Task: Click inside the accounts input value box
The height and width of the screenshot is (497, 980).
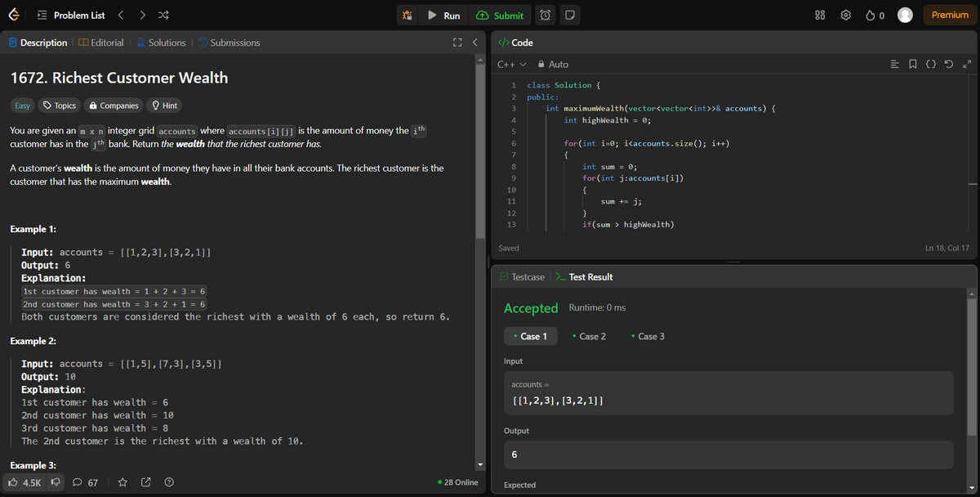Action: pos(728,392)
